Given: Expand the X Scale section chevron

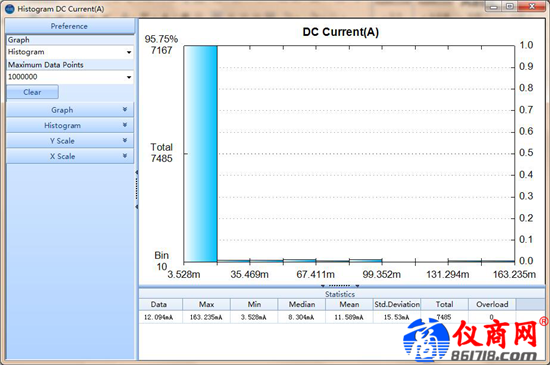Looking at the screenshot, I should (125, 156).
